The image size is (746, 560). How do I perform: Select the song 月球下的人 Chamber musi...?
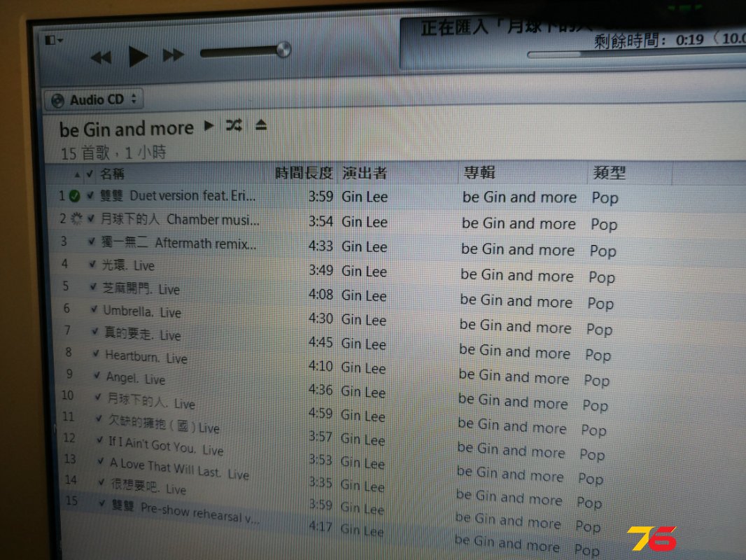pyautogui.click(x=180, y=219)
